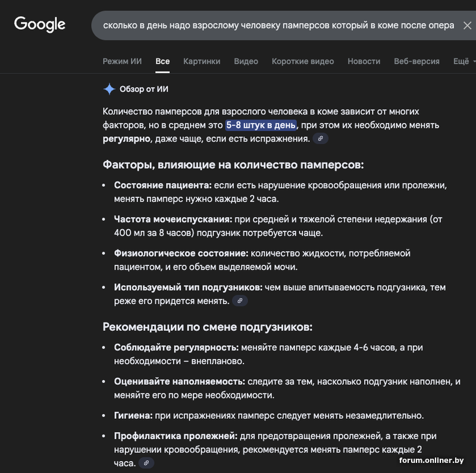Clear the search query with the X

[x=467, y=26]
